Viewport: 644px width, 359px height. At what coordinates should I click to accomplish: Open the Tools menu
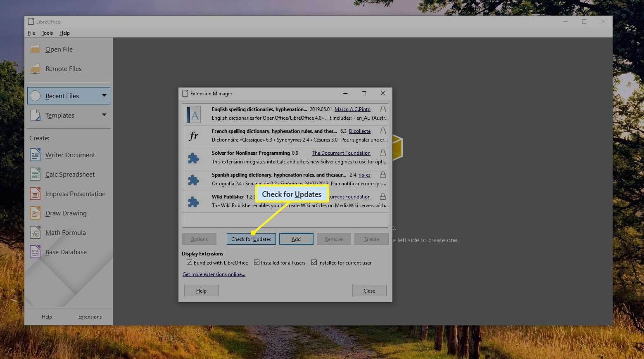[47, 33]
